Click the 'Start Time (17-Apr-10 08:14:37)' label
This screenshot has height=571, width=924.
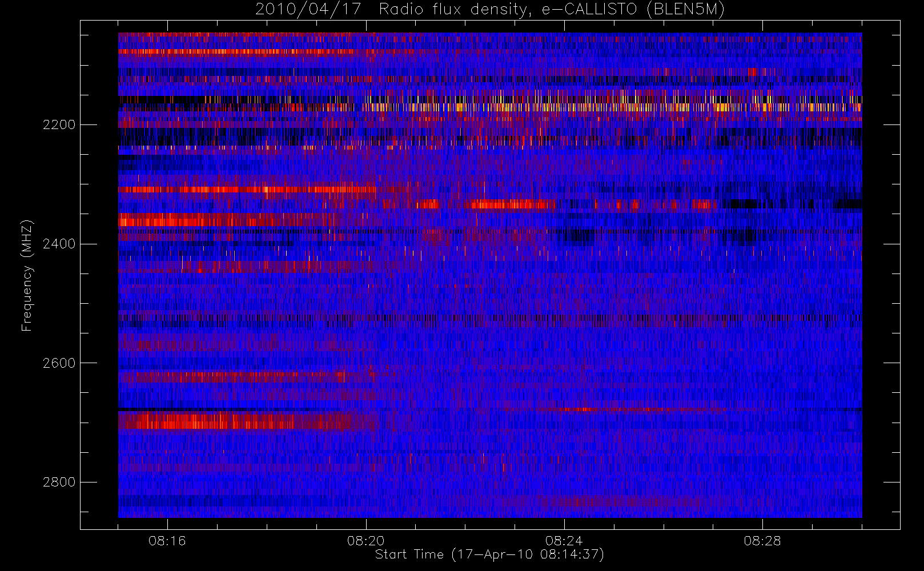pyautogui.click(x=489, y=554)
